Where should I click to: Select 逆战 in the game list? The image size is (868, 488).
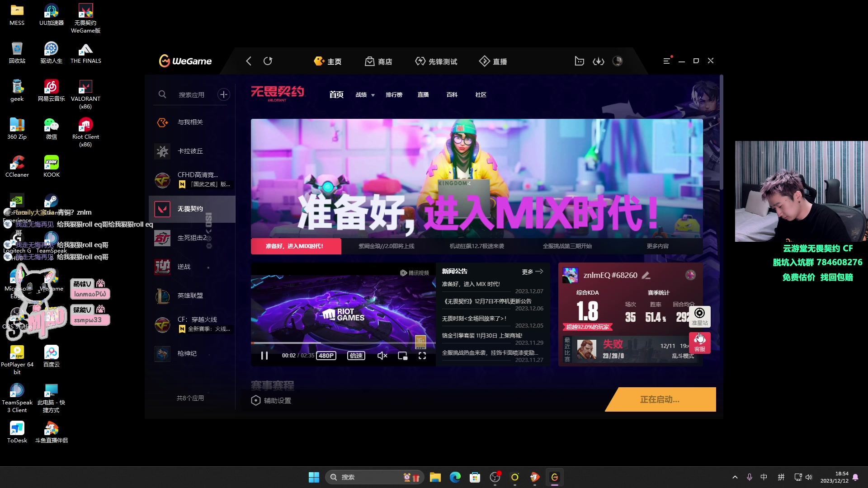coord(192,267)
